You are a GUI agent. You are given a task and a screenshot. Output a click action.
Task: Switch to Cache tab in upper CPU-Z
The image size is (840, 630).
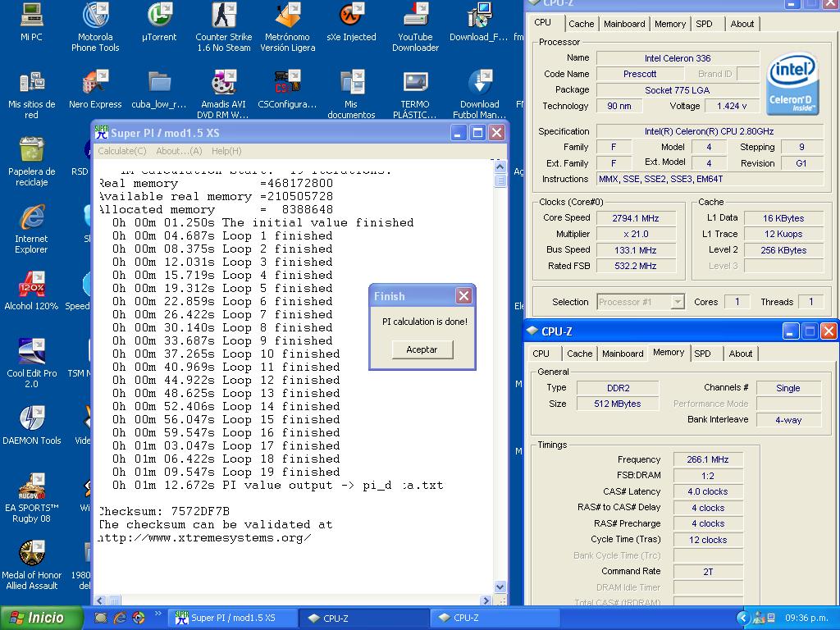[x=582, y=24]
